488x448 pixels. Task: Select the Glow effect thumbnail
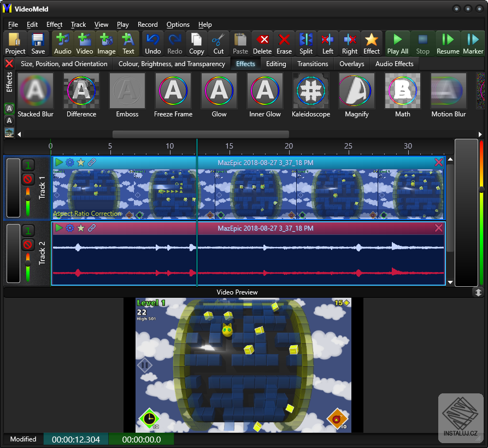coord(219,91)
